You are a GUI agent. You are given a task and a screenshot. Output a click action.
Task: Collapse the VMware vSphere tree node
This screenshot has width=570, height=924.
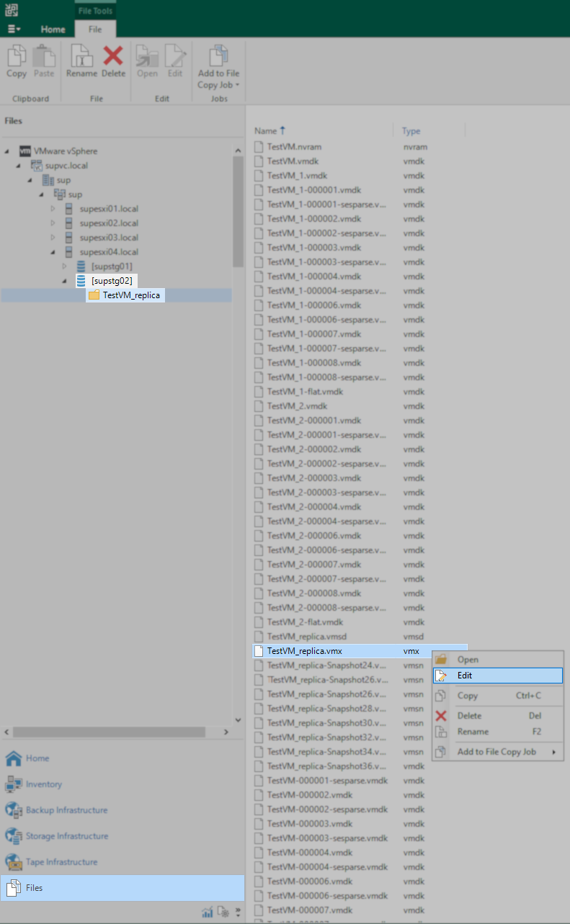(6, 151)
